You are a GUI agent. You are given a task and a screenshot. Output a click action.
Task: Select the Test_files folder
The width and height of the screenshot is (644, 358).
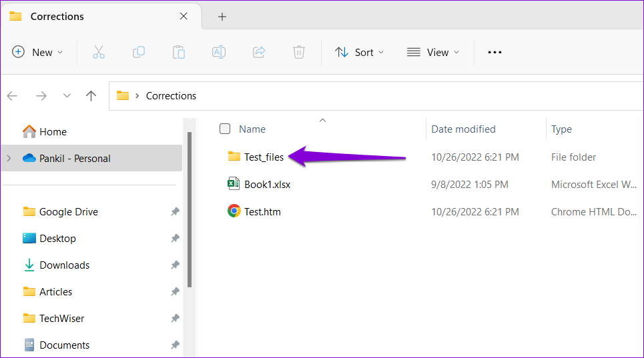point(264,157)
